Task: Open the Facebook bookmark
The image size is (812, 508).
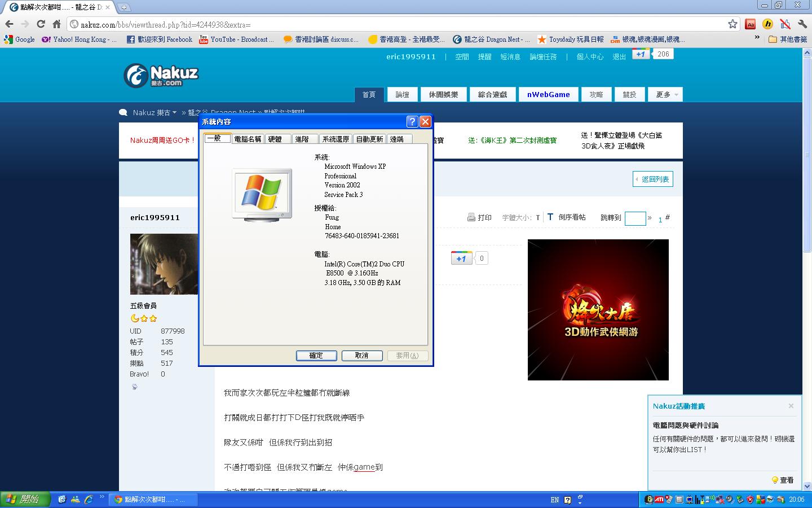Action: (x=160, y=40)
